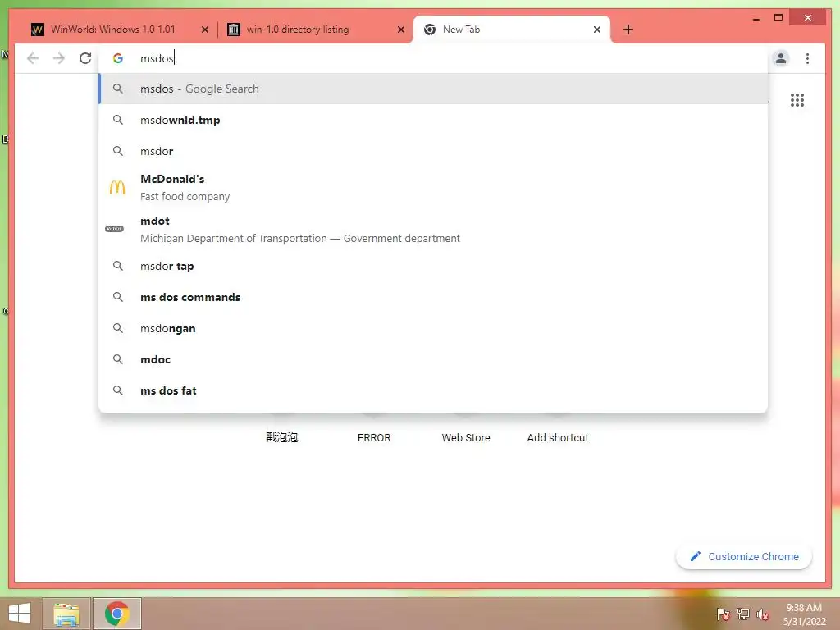Image resolution: width=840 pixels, height=630 pixels.
Task: Choose the msdor suggestion
Action: [433, 151]
